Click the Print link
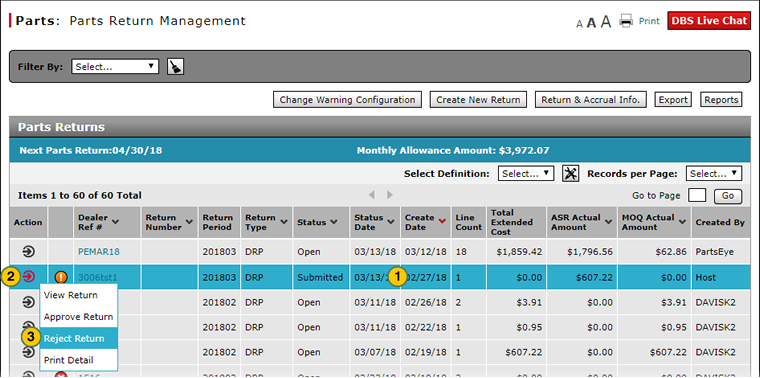This screenshot has width=760, height=378. click(x=649, y=21)
